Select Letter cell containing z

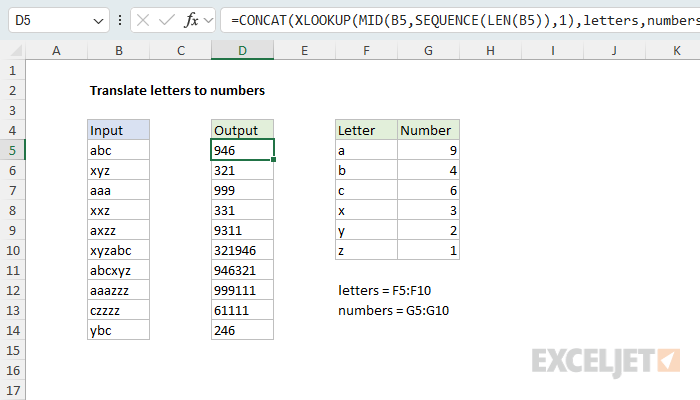click(367, 250)
